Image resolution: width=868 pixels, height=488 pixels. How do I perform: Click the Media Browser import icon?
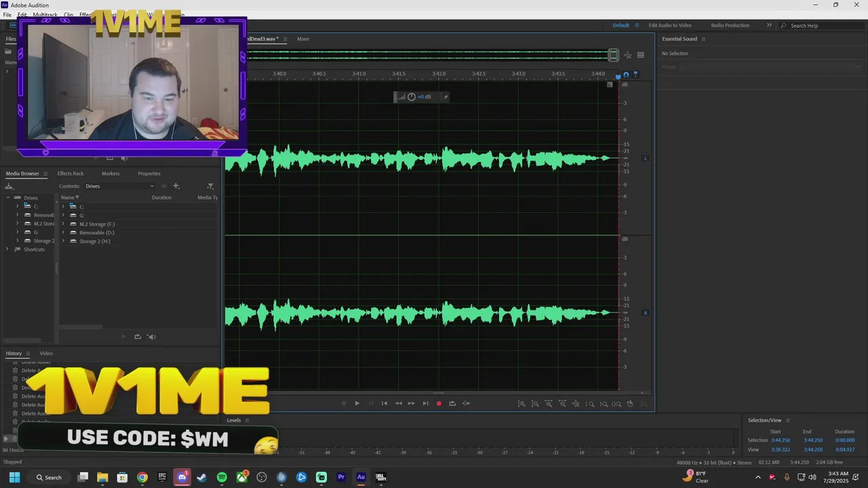9,186
